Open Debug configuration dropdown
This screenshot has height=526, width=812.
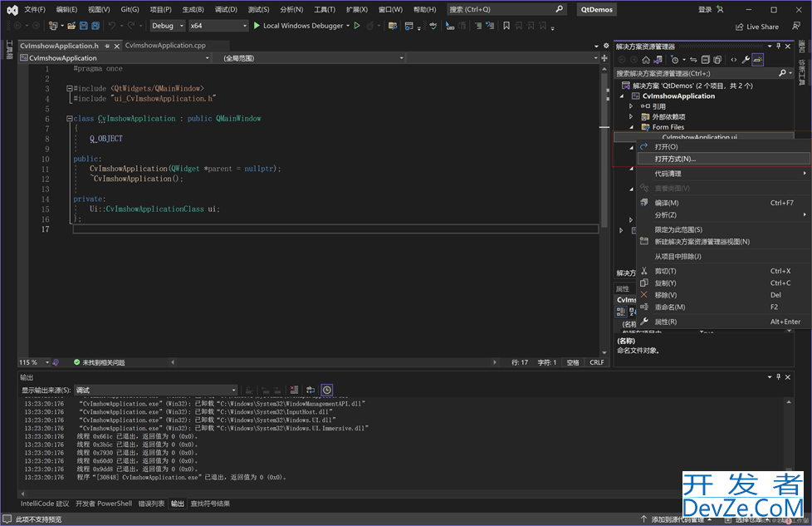pyautogui.click(x=167, y=26)
